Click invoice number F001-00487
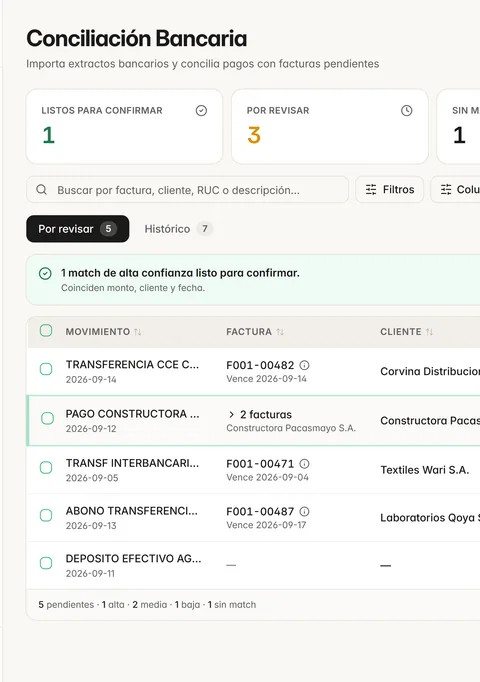The height and width of the screenshot is (682, 480). coord(260,512)
